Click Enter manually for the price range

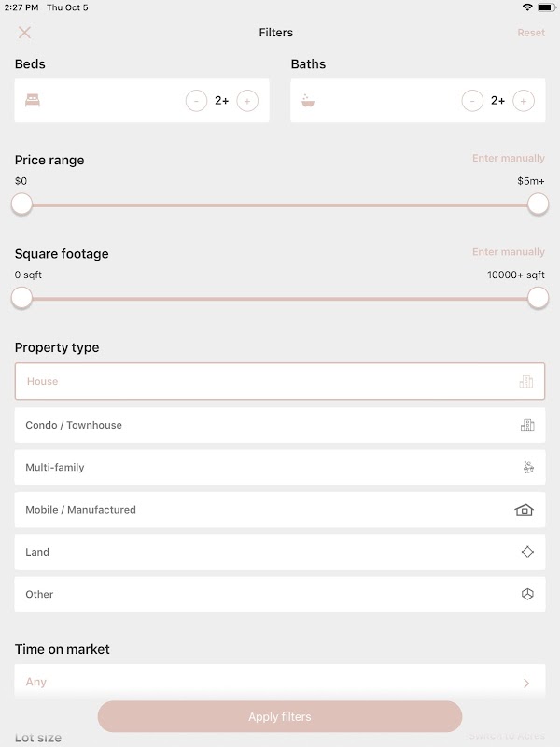508,159
